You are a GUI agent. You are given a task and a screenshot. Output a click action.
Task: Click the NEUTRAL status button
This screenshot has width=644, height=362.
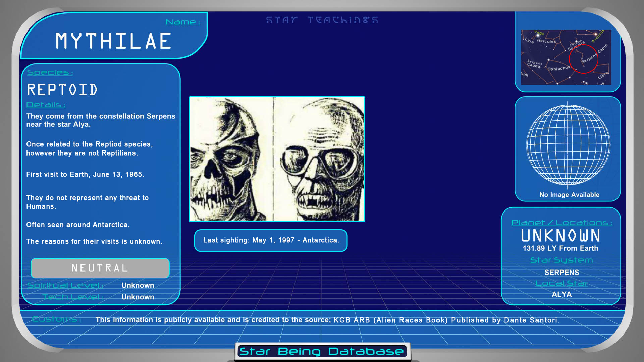pos(100,268)
